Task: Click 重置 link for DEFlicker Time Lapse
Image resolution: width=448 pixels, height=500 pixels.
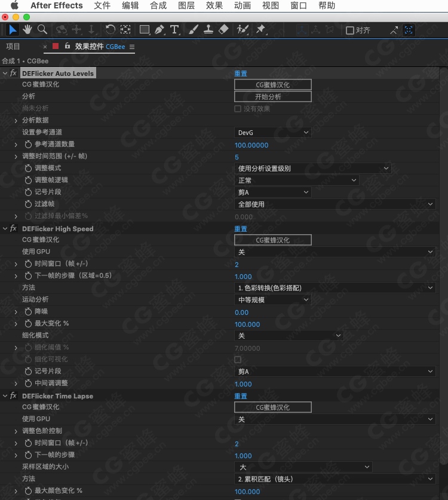Action: click(241, 396)
